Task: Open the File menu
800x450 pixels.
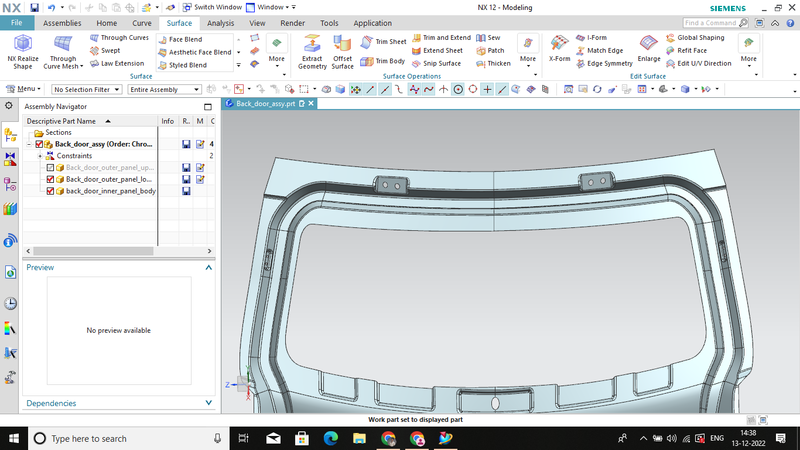Action: click(x=17, y=23)
